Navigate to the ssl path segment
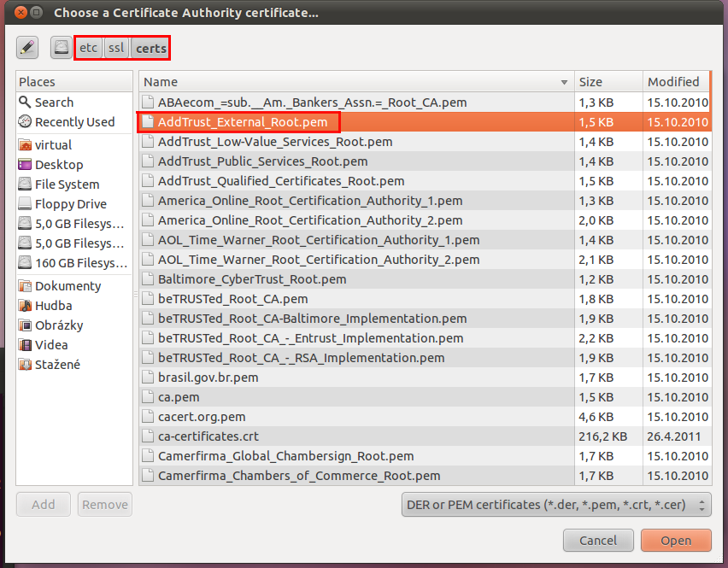 tap(116, 48)
